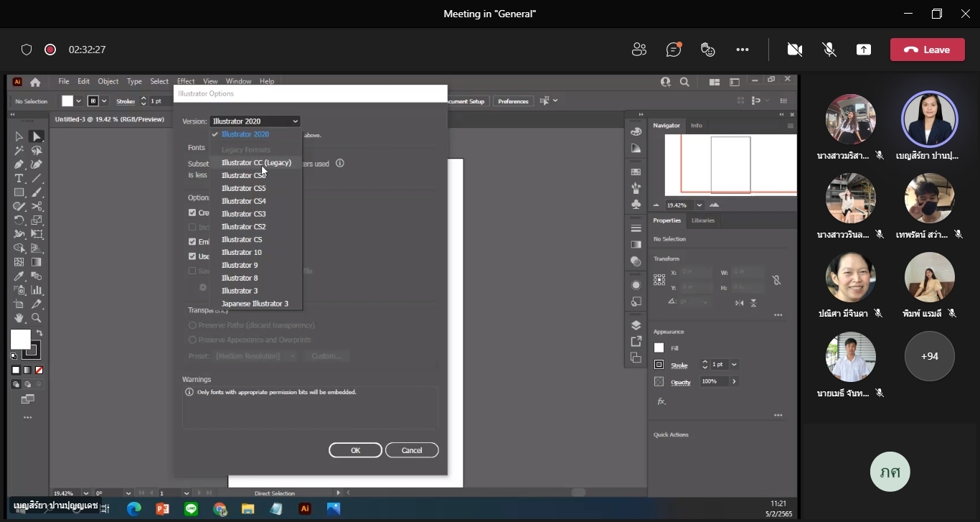Open Illustrator search magnifier icon
The height and width of the screenshot is (522, 980).
coord(684,82)
